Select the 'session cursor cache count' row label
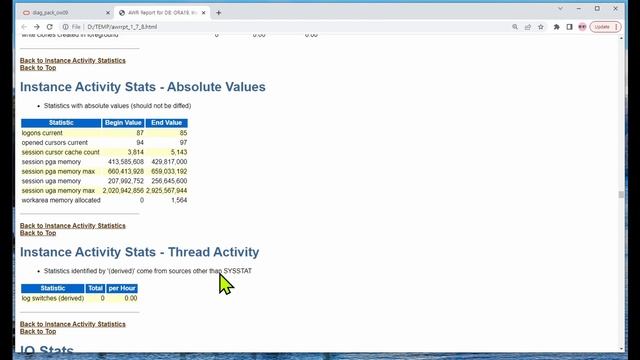Image resolution: width=640 pixels, height=360 pixels. (x=60, y=152)
